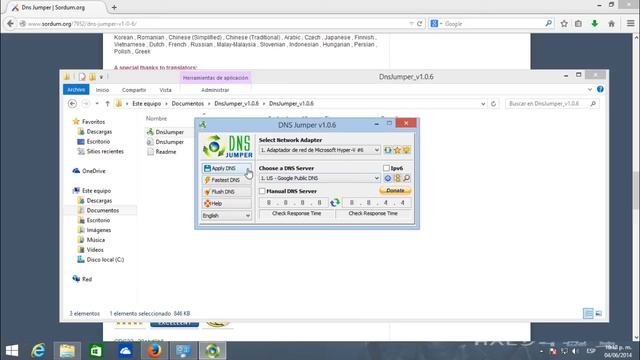The image size is (640, 360).
Task: Click the Apply DNS button
Action: [x=227, y=168]
